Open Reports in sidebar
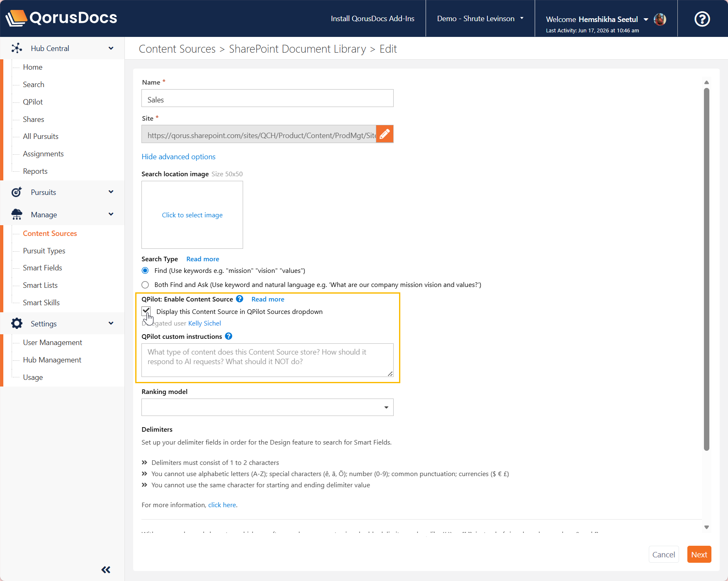The width and height of the screenshot is (728, 581). tap(35, 171)
